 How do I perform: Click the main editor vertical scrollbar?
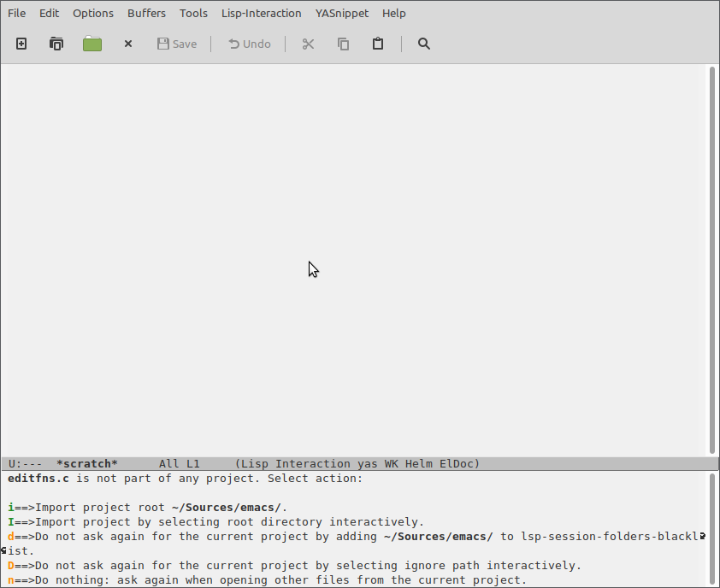(x=712, y=260)
